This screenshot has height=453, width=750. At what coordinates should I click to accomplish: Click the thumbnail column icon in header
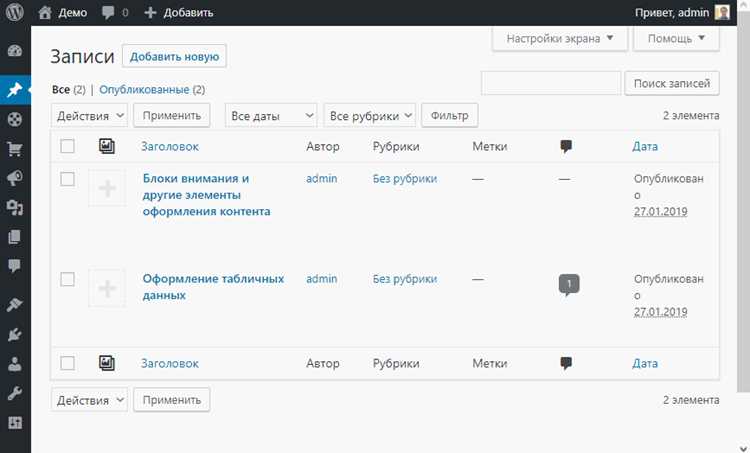pos(107,146)
